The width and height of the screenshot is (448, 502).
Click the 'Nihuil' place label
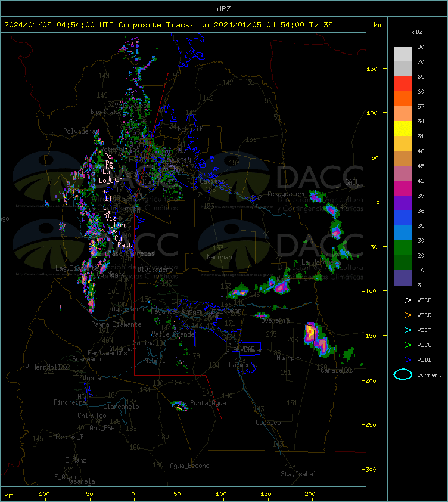[155, 361]
